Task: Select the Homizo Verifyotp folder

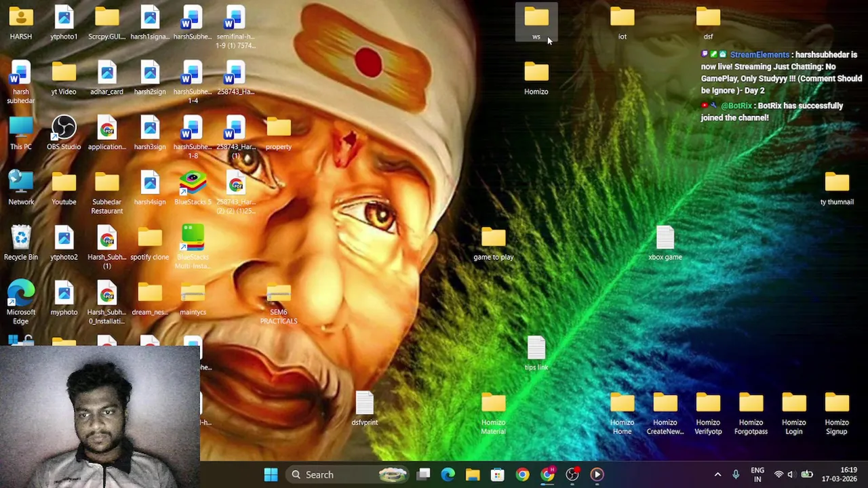Action: (x=708, y=413)
